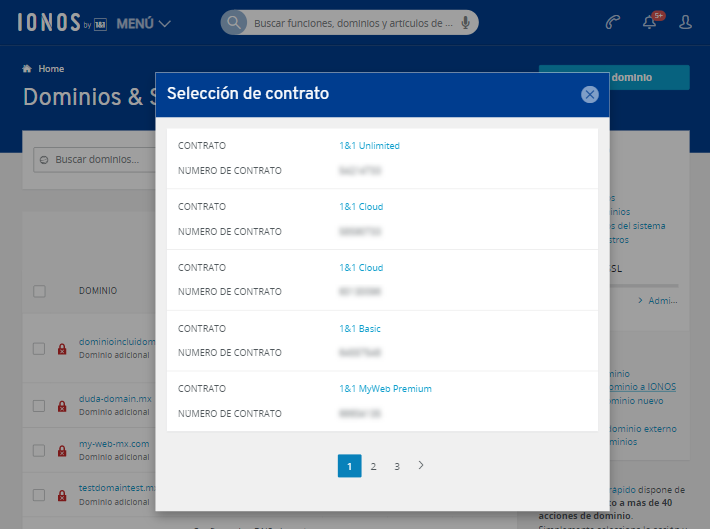710x529 pixels.
Task: Open the testdomaintest domain link
Action: point(117,488)
